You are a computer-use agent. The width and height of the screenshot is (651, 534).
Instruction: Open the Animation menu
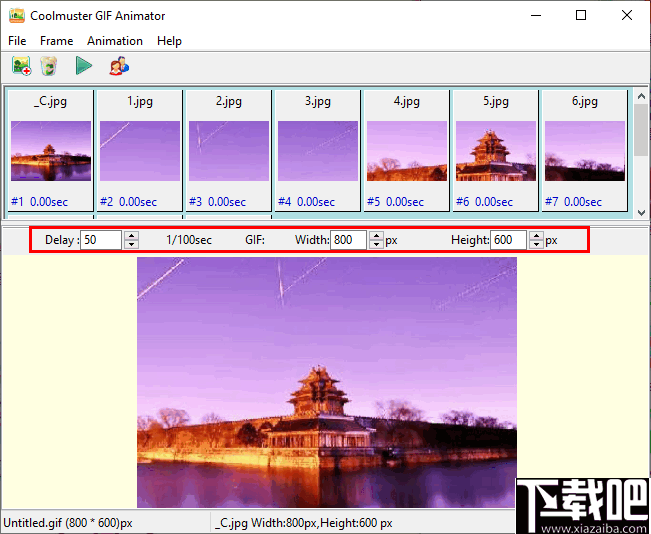[115, 41]
